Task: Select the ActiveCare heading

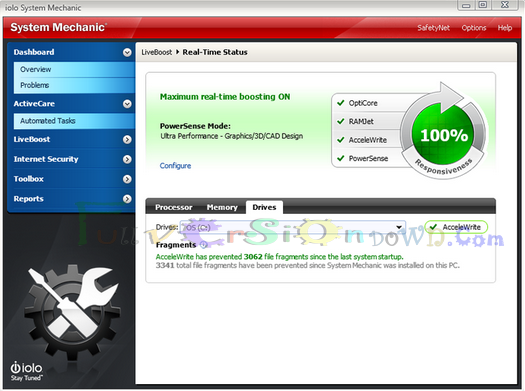Action: (x=34, y=104)
